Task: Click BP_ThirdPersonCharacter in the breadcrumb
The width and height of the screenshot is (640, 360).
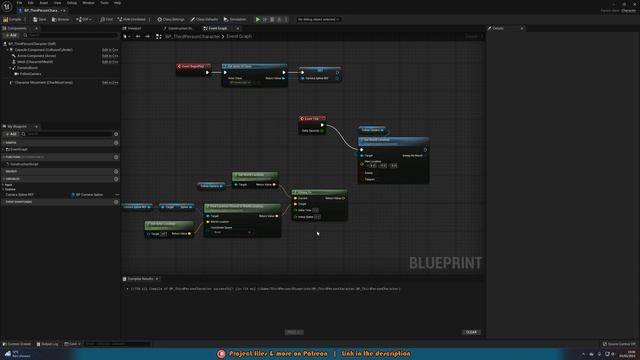Action: click(192, 36)
